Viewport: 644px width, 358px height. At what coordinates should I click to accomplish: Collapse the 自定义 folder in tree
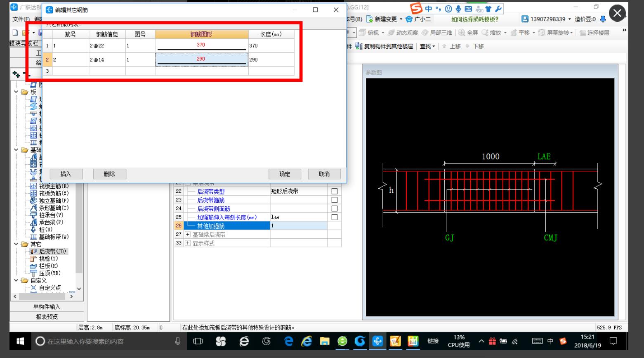pos(16,280)
